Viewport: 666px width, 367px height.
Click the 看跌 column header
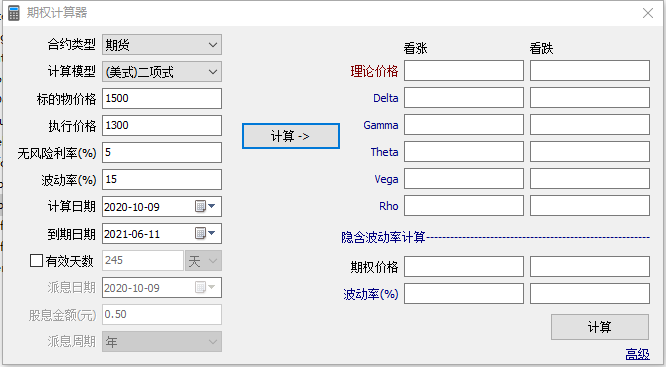(541, 48)
